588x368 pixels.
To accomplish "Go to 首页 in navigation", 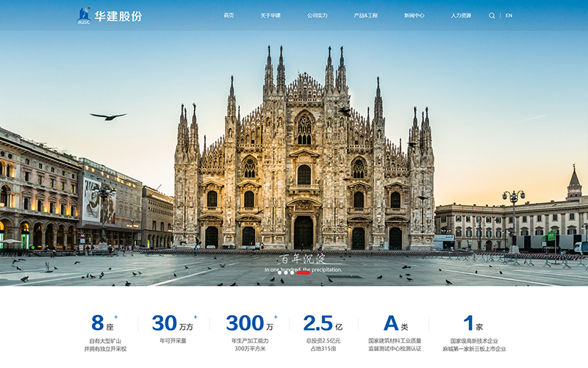I will pos(229,15).
